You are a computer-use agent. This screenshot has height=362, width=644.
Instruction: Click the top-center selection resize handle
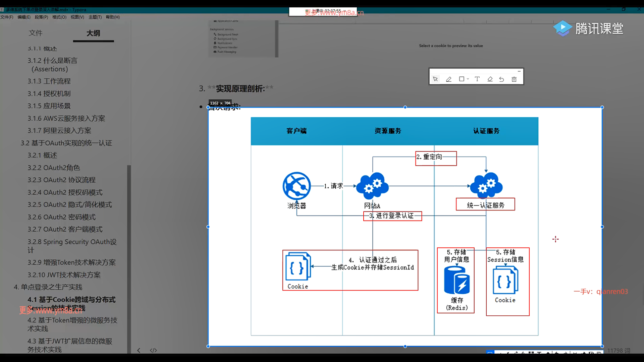405,107
